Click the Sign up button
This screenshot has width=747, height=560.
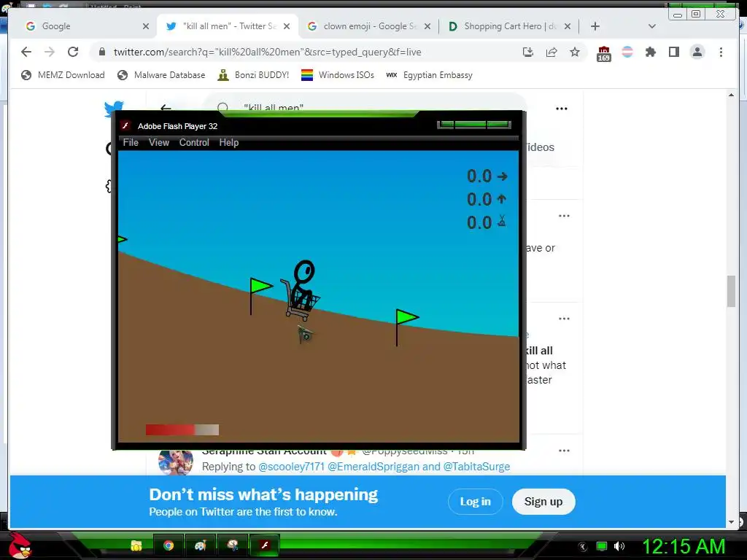(543, 502)
